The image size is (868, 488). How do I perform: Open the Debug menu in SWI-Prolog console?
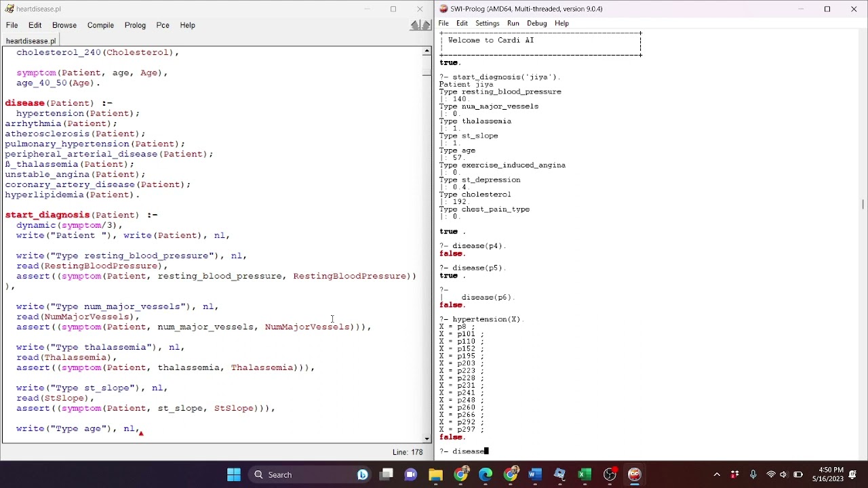536,23
